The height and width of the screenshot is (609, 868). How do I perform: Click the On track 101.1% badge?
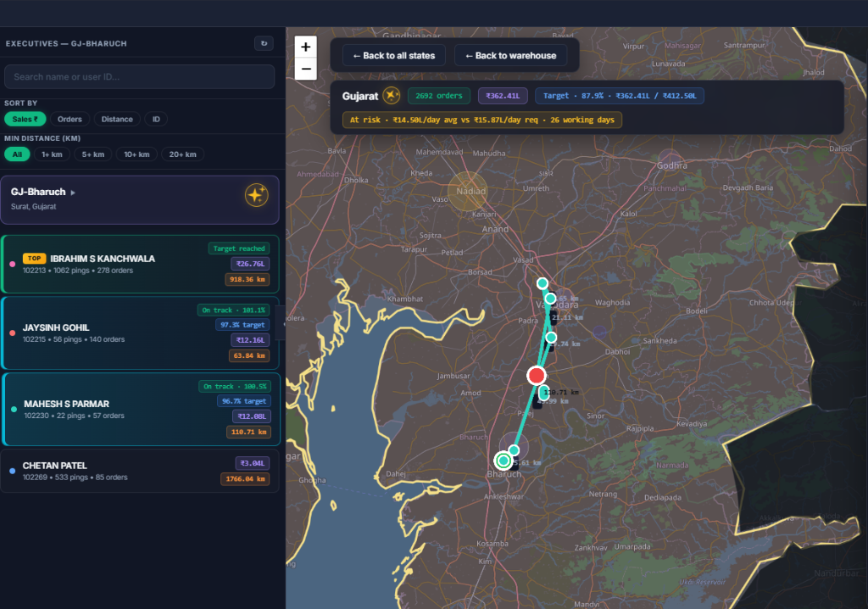click(234, 310)
